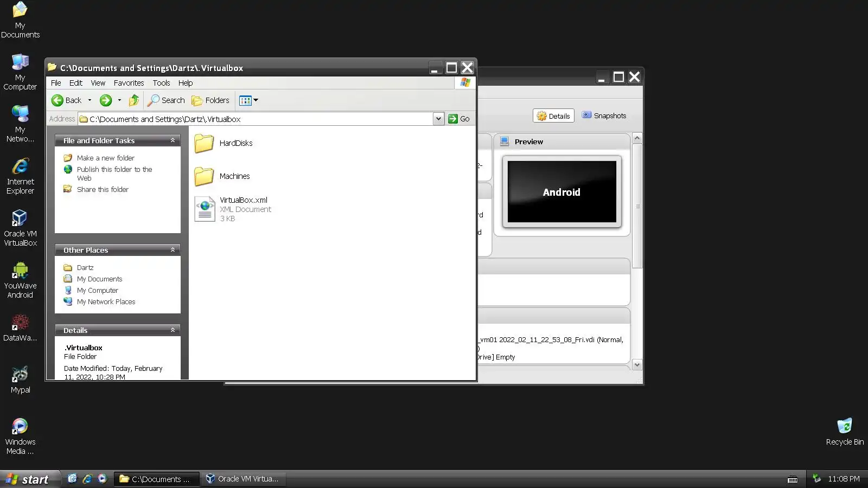
Task: Launch Windows Media Player from quick launch
Action: click(103, 479)
